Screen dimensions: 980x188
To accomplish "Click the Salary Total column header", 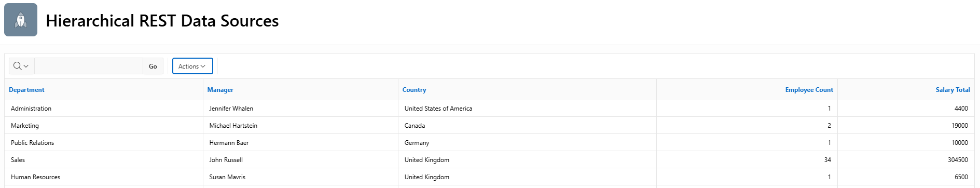I will pos(953,90).
